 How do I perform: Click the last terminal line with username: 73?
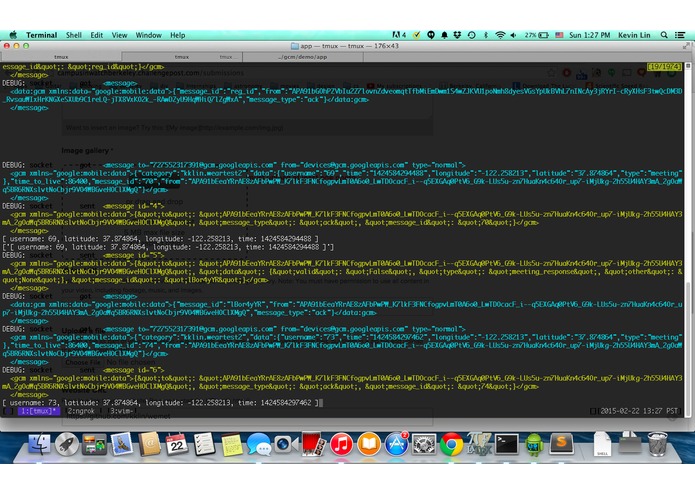pos(160,403)
